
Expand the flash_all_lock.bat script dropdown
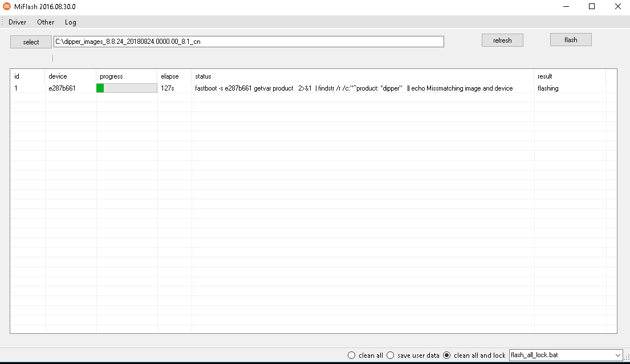coord(618,355)
